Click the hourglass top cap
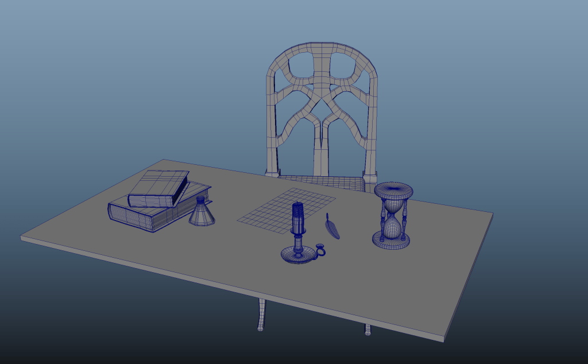 [393, 190]
